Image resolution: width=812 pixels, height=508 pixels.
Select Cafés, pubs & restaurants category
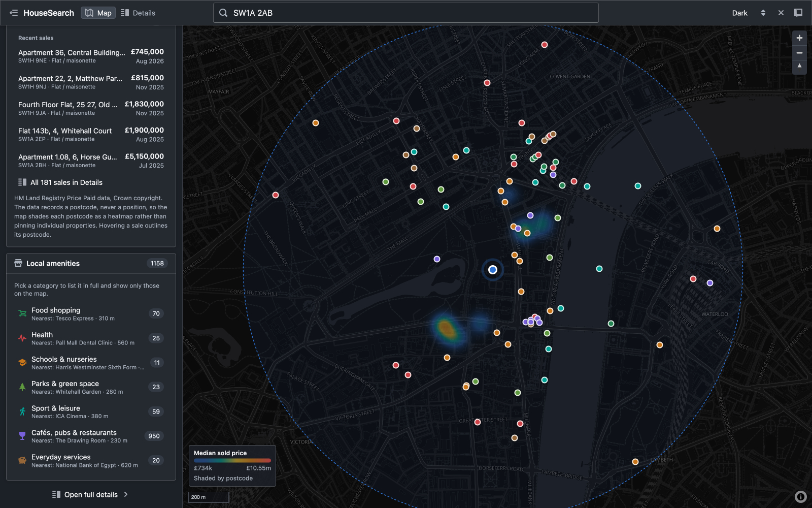tap(91, 436)
